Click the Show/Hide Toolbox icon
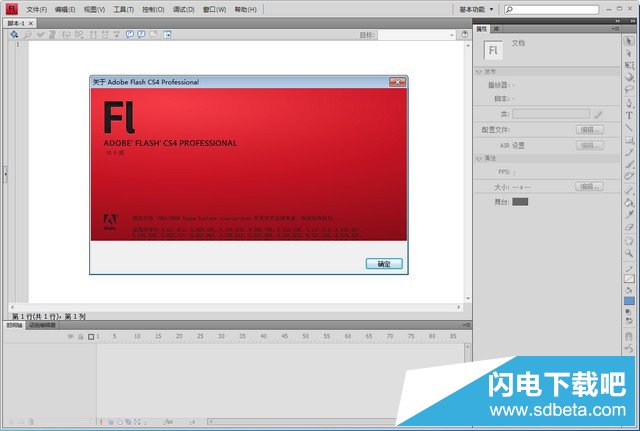 [x=167, y=34]
